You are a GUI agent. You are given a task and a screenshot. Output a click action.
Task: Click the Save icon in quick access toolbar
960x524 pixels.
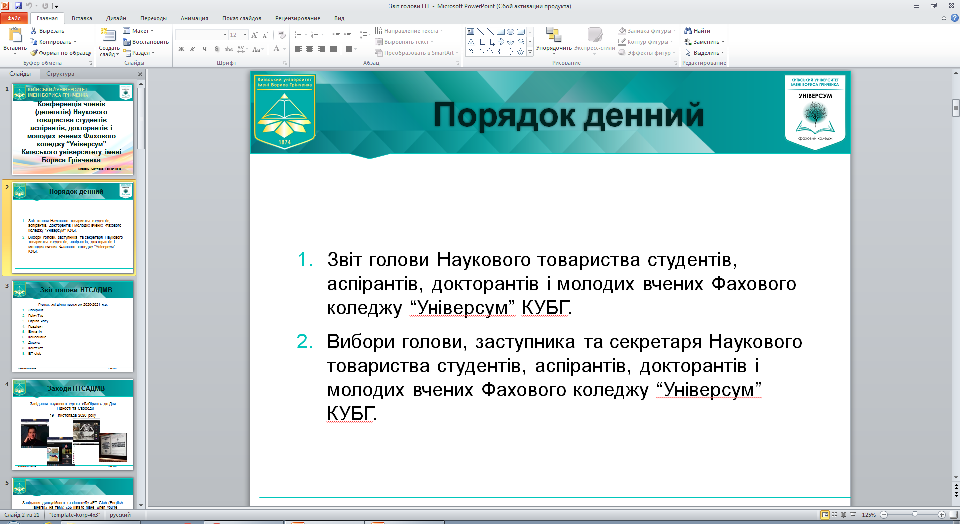pyautogui.click(x=18, y=6)
